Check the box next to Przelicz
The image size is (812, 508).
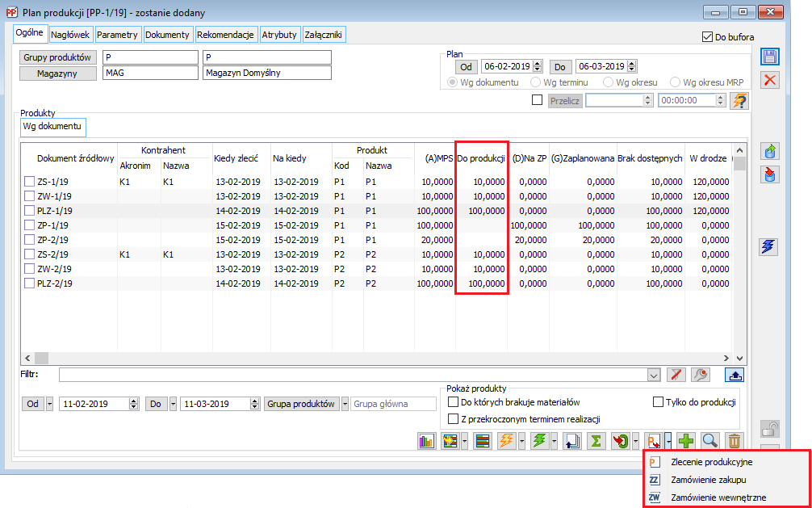[x=538, y=100]
